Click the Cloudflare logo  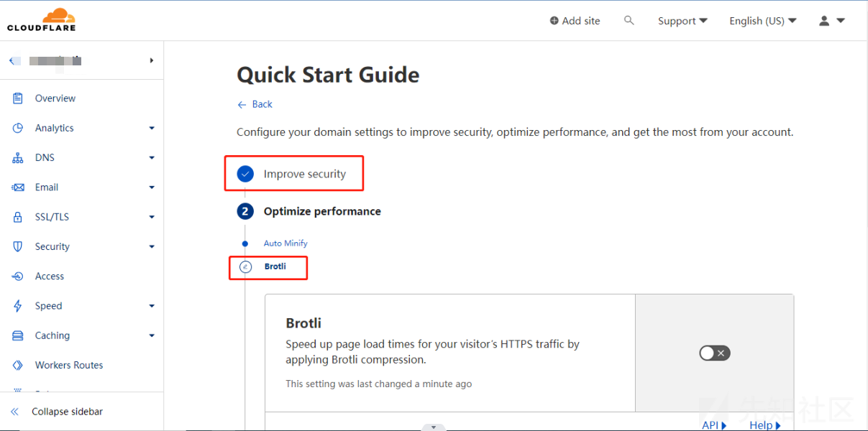(42, 20)
